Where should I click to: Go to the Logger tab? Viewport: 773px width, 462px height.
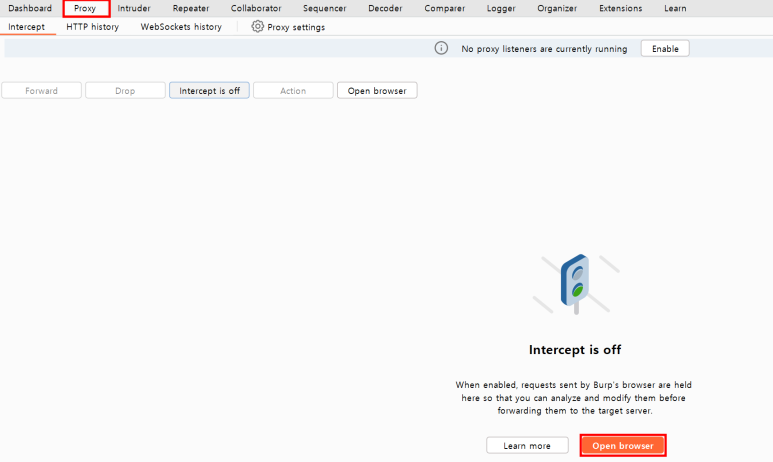(x=501, y=8)
